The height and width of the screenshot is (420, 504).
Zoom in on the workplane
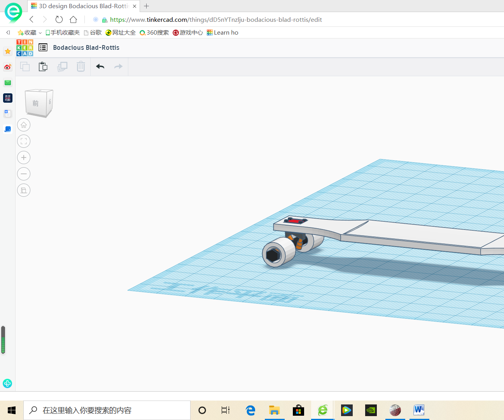pos(24,157)
